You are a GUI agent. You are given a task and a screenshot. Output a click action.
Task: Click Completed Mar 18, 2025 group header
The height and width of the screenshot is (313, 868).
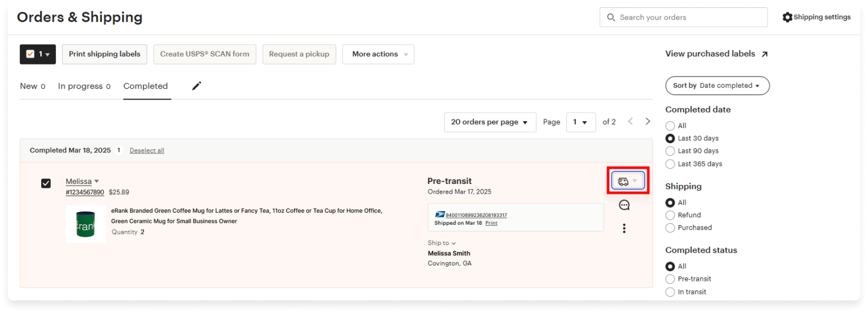pyautogui.click(x=70, y=151)
